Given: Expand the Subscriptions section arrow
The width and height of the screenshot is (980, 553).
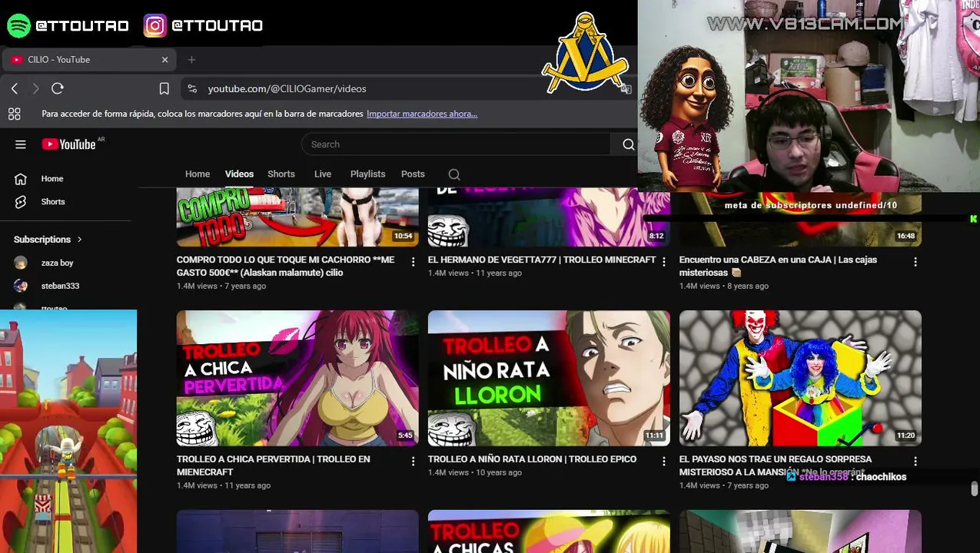Looking at the screenshot, I should point(79,240).
